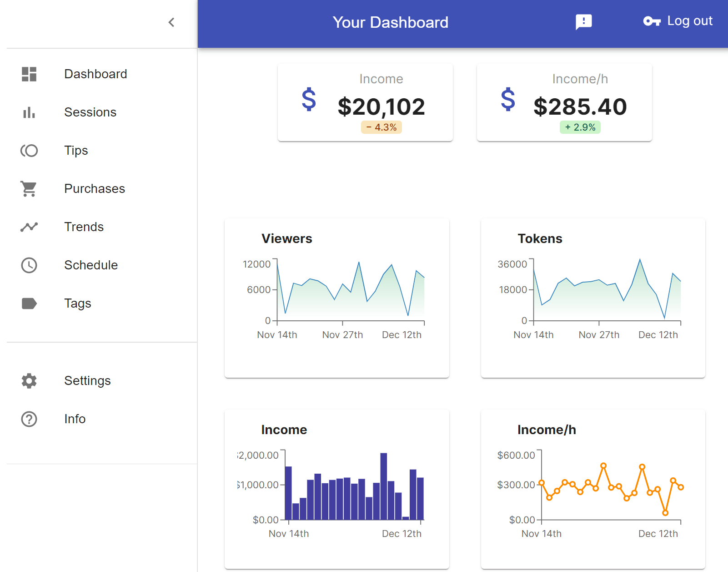Viewport: 728px width, 572px height.
Task: Click the Viewers chart title
Action: point(286,239)
